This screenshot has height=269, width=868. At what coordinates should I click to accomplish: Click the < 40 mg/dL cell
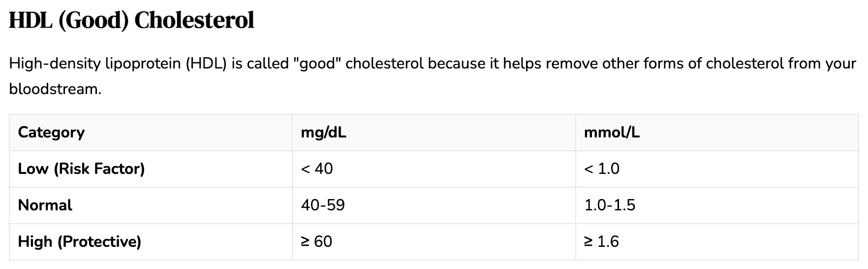[316, 169]
